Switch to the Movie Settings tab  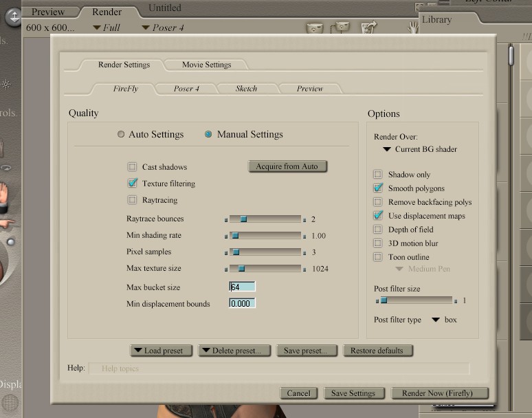(x=207, y=65)
